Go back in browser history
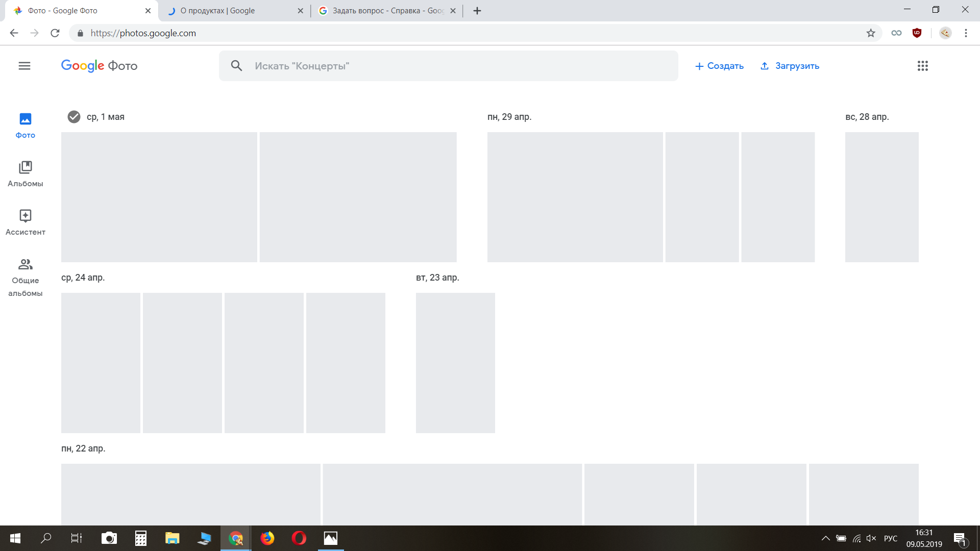This screenshot has width=980, height=551. click(x=14, y=33)
